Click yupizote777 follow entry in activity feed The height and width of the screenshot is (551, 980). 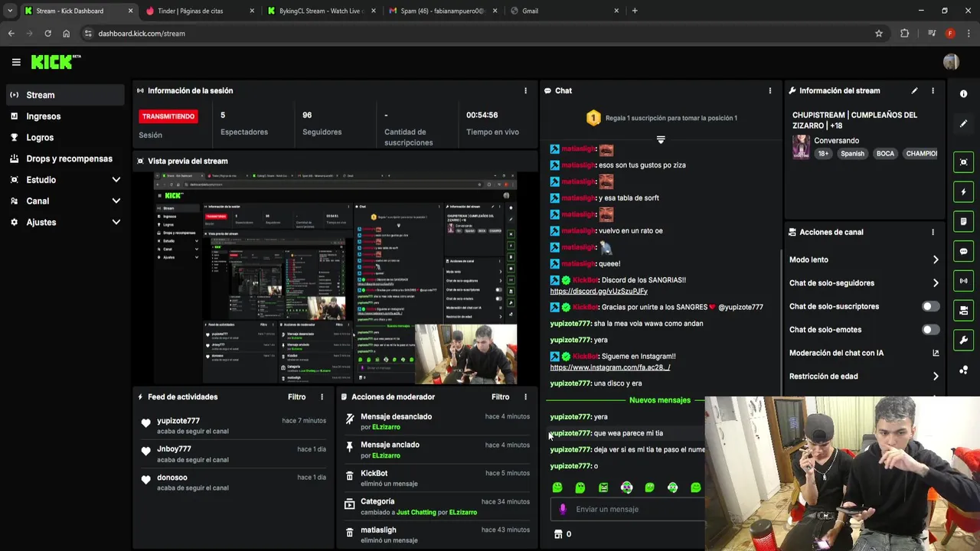233,425
